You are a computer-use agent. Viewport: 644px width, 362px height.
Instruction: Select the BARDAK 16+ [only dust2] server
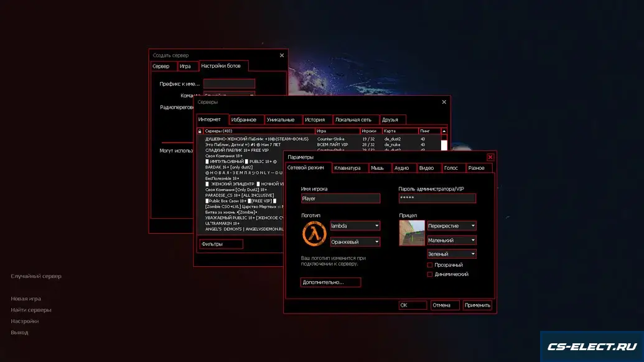[240, 167]
